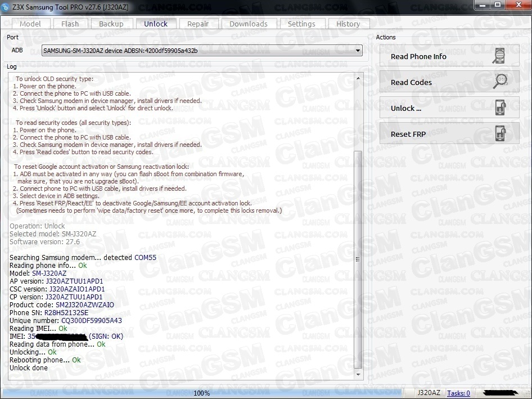This screenshot has width=532, height=399.
Task: Click the phone unlock icon on Unlock button
Action: tap(501, 107)
